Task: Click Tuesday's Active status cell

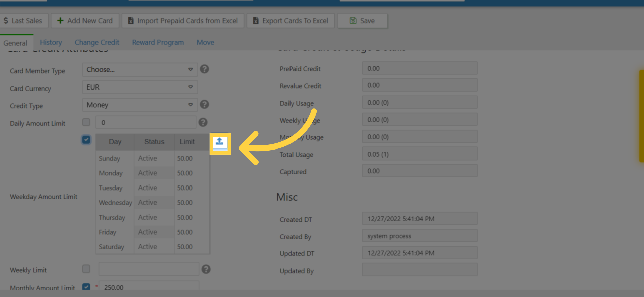Action: (x=154, y=188)
